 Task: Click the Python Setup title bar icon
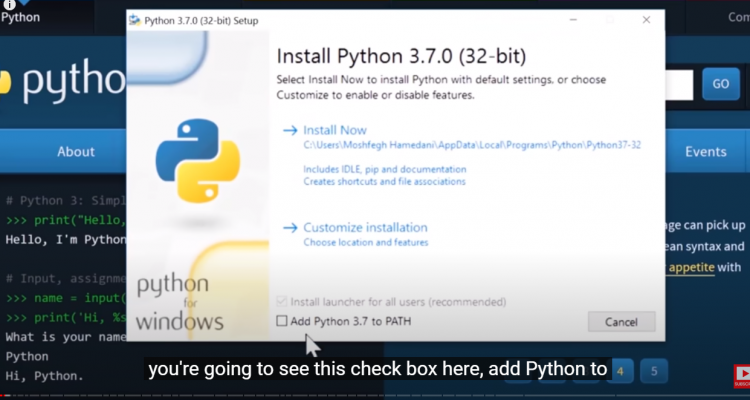[x=135, y=21]
